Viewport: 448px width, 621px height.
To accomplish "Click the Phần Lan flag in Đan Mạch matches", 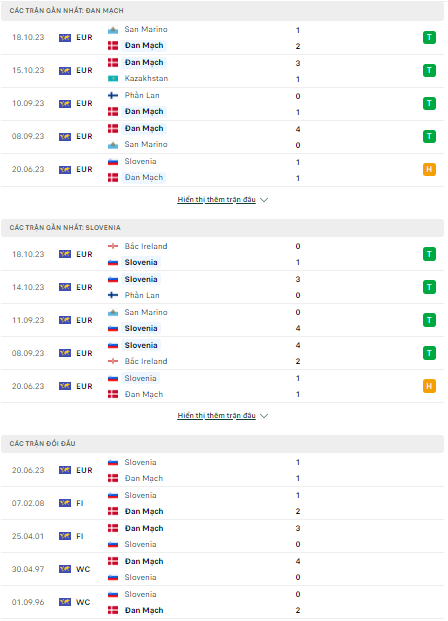I will tap(113, 95).
